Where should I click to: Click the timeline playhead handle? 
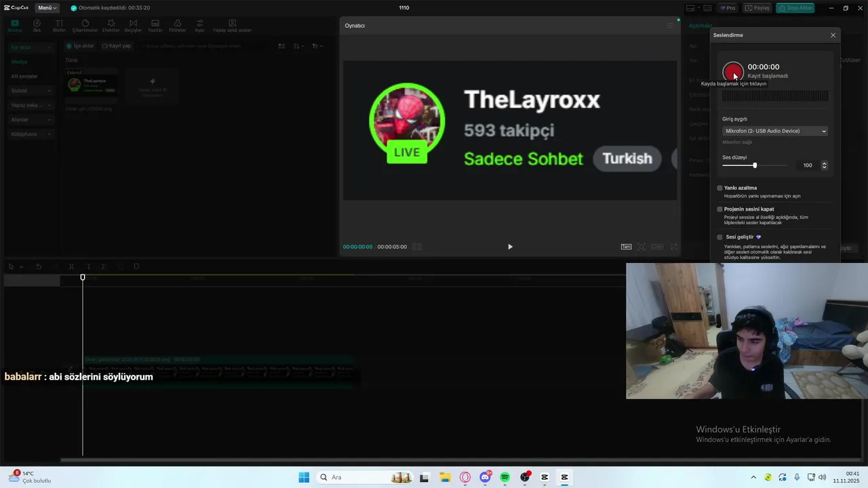click(83, 277)
